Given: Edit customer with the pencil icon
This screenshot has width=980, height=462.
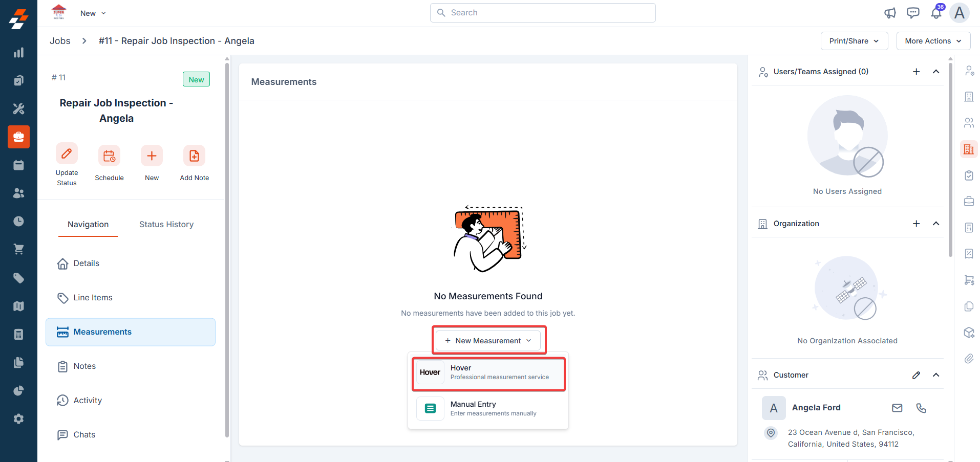Looking at the screenshot, I should (916, 375).
